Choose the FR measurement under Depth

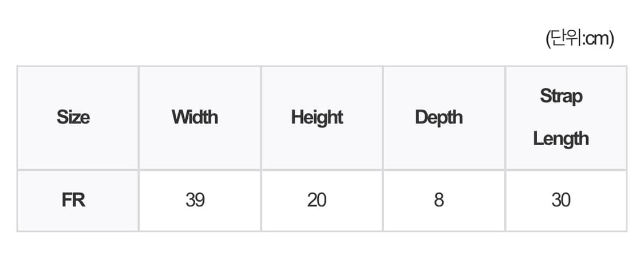pyautogui.click(x=438, y=201)
